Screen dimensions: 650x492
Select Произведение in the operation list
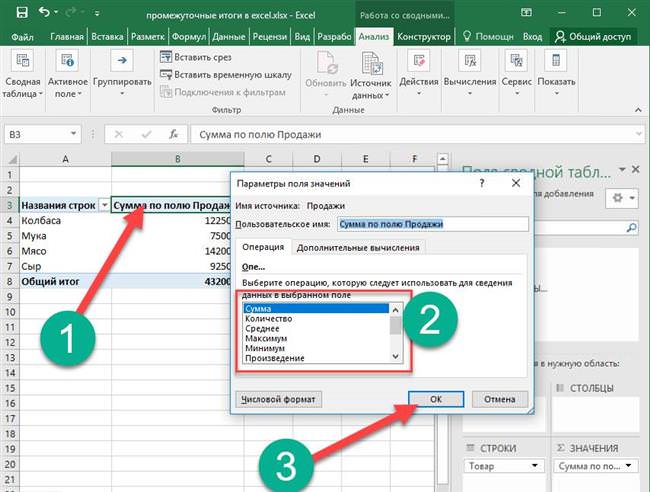[316, 358]
